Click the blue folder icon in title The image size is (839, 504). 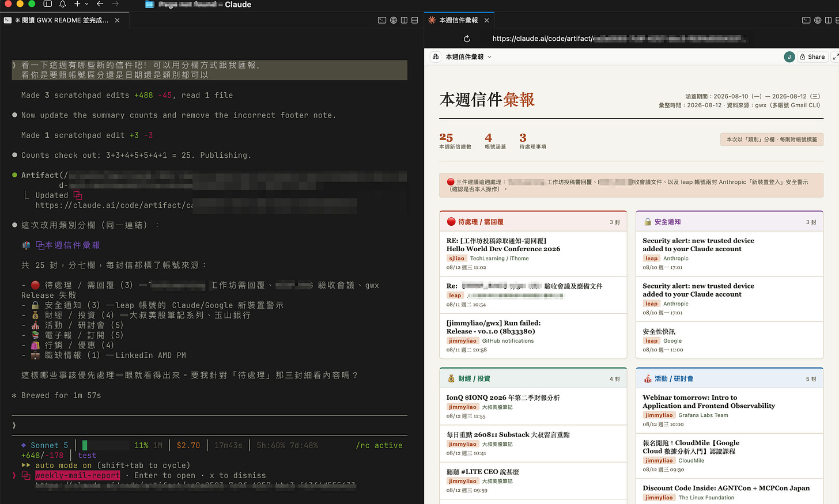point(149,5)
